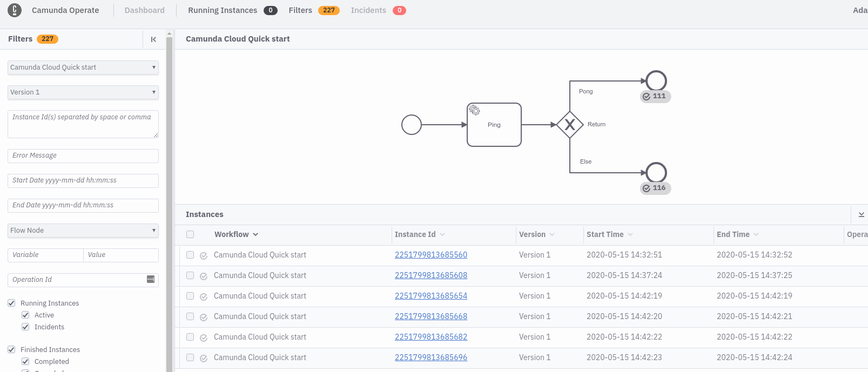Open the Version 1 dropdown
This screenshot has width=868, height=372.
(83, 92)
